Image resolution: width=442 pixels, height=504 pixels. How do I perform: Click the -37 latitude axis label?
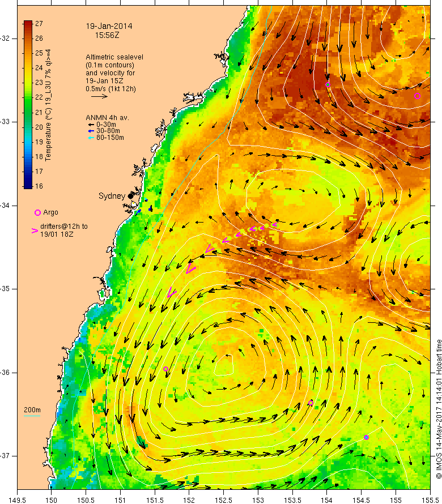point(5,456)
